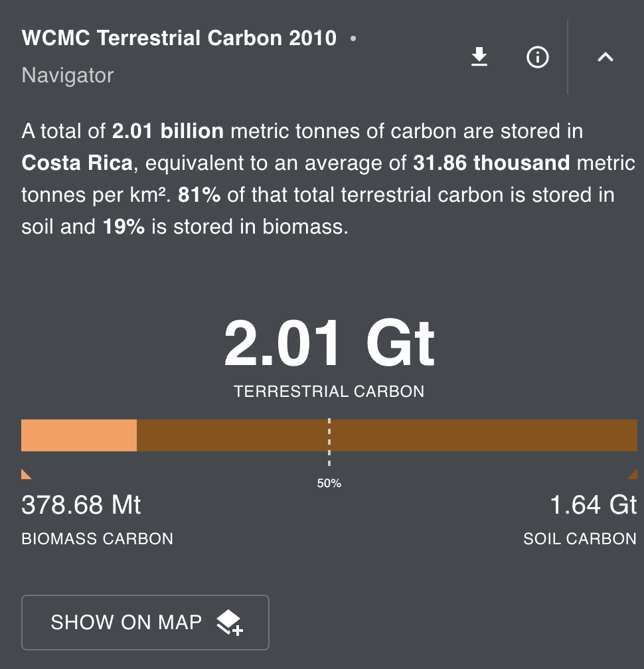Click the BIOMASS CARBON label
Viewport: 644px width, 669px height.
(98, 538)
